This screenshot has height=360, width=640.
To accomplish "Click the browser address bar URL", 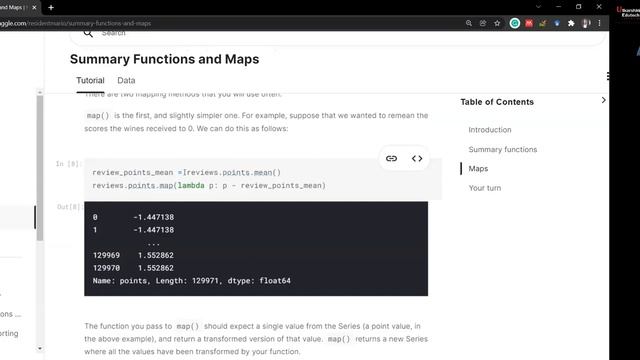I will click(76, 23).
